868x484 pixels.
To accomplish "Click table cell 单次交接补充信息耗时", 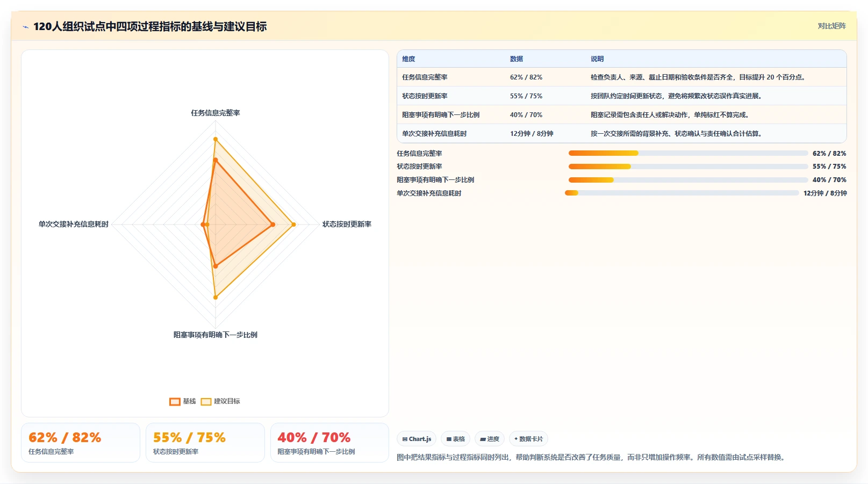I will click(x=434, y=134).
